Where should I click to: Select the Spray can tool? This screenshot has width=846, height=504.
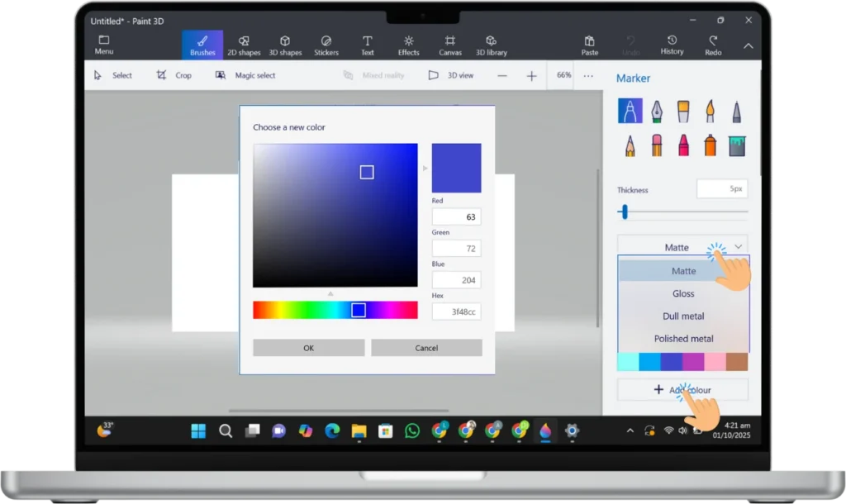(711, 144)
